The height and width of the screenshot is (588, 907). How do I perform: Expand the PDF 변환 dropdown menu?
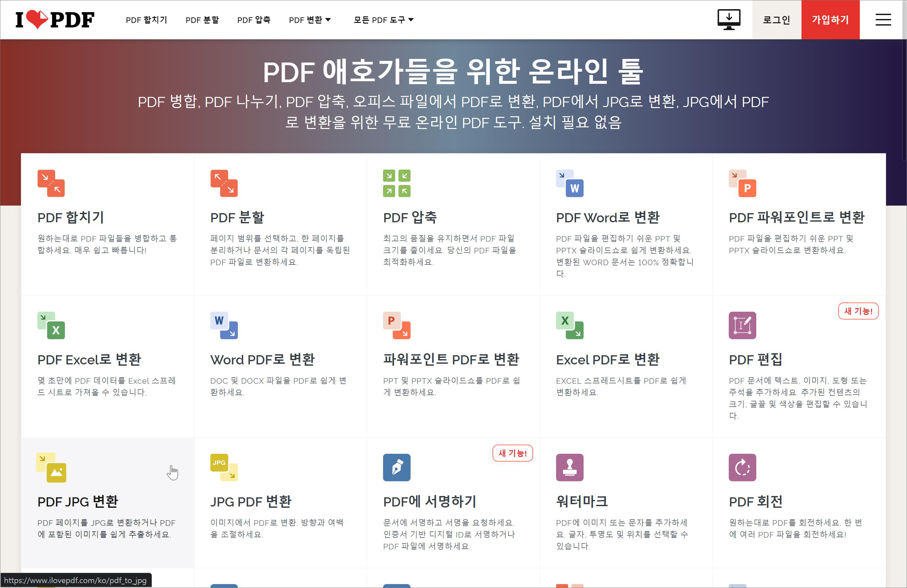tap(309, 20)
